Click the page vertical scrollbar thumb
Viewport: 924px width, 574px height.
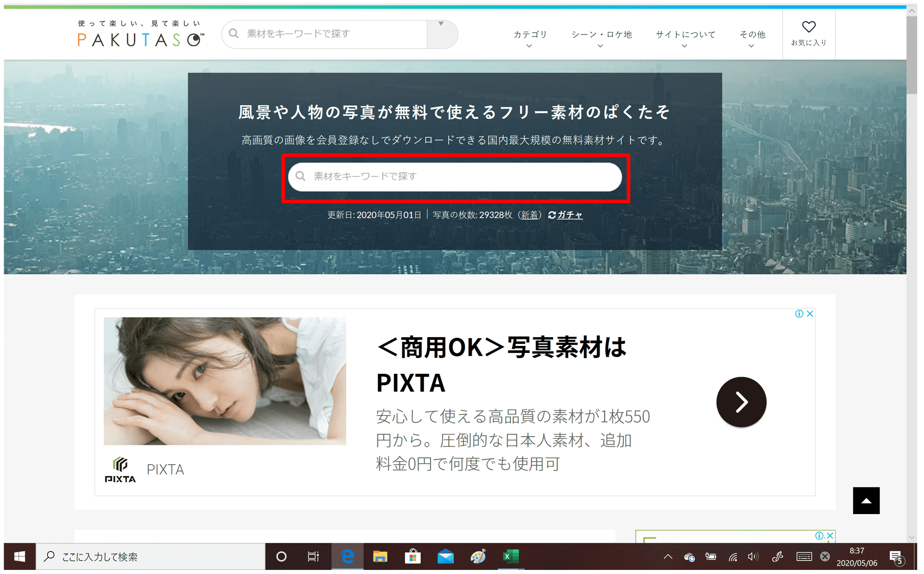point(912,55)
